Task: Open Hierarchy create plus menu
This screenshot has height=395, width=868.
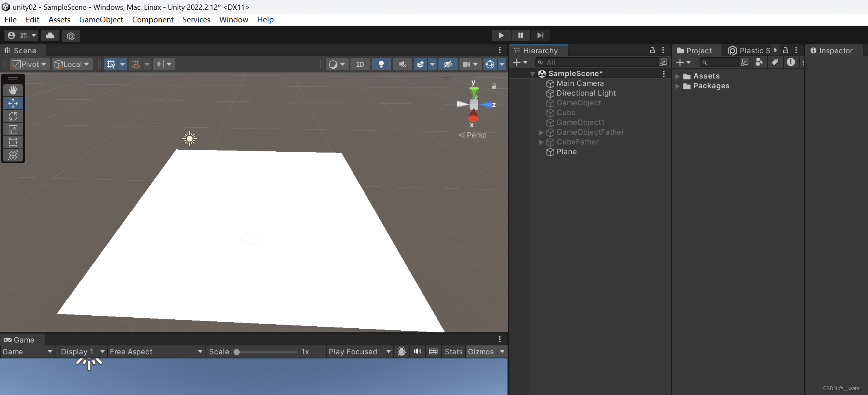Action: pyautogui.click(x=520, y=62)
